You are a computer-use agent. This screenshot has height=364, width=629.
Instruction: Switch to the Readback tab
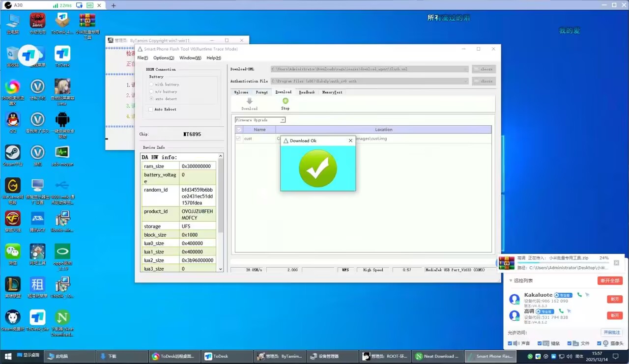point(307,92)
